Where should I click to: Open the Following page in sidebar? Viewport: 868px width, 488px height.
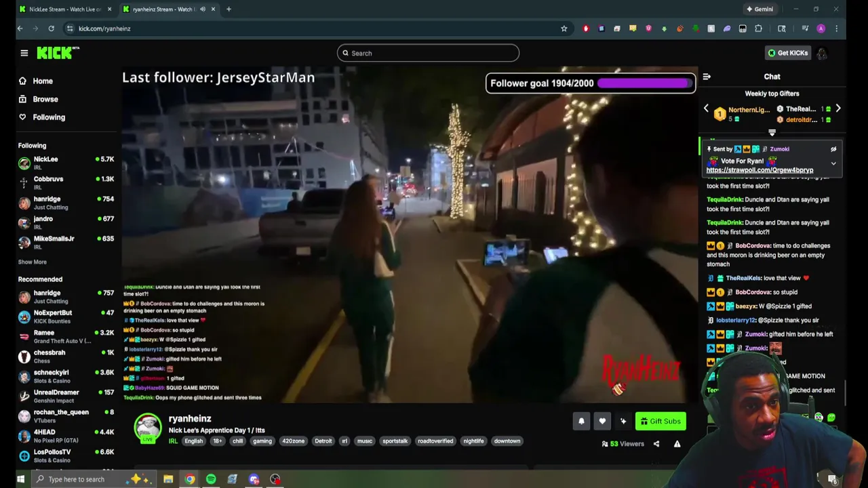coord(48,117)
